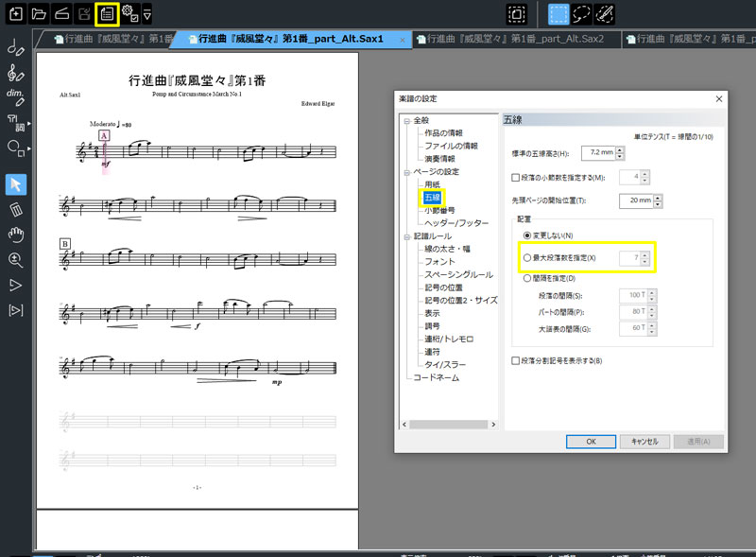Choose the clef and symbol input tool
The height and width of the screenshot is (557, 756).
(15, 73)
